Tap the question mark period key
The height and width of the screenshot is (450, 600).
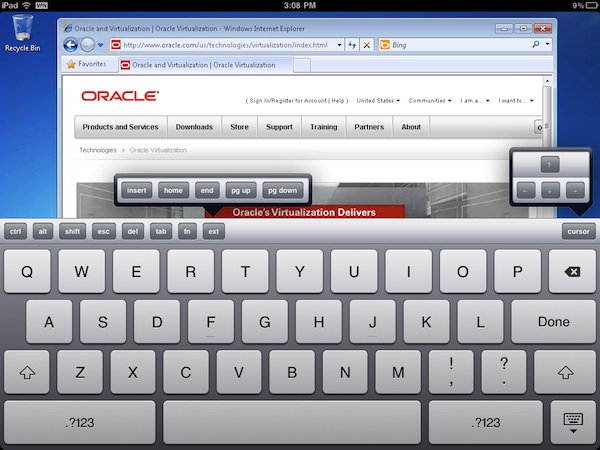tap(504, 372)
